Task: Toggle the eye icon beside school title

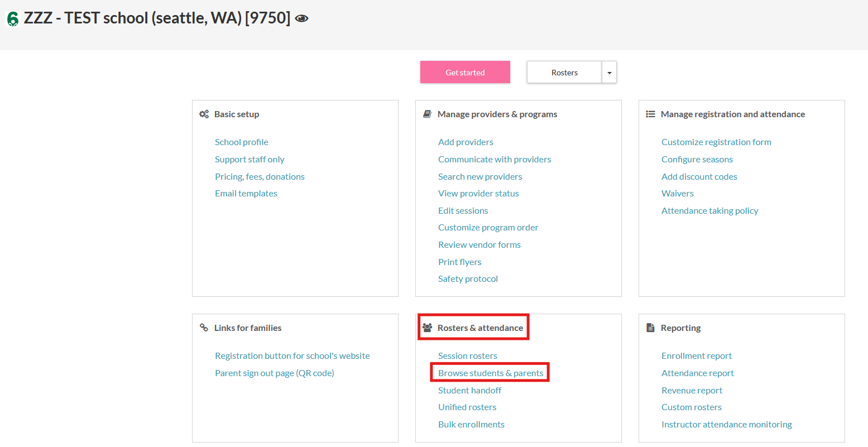Action: (301, 18)
